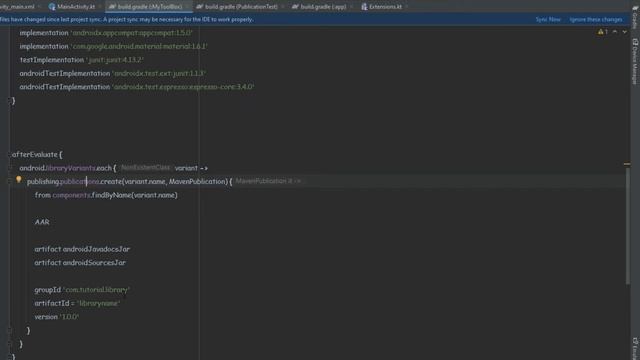Jump to previous highlighted problem arrow
This screenshot has height=360, width=640.
click(x=615, y=32)
